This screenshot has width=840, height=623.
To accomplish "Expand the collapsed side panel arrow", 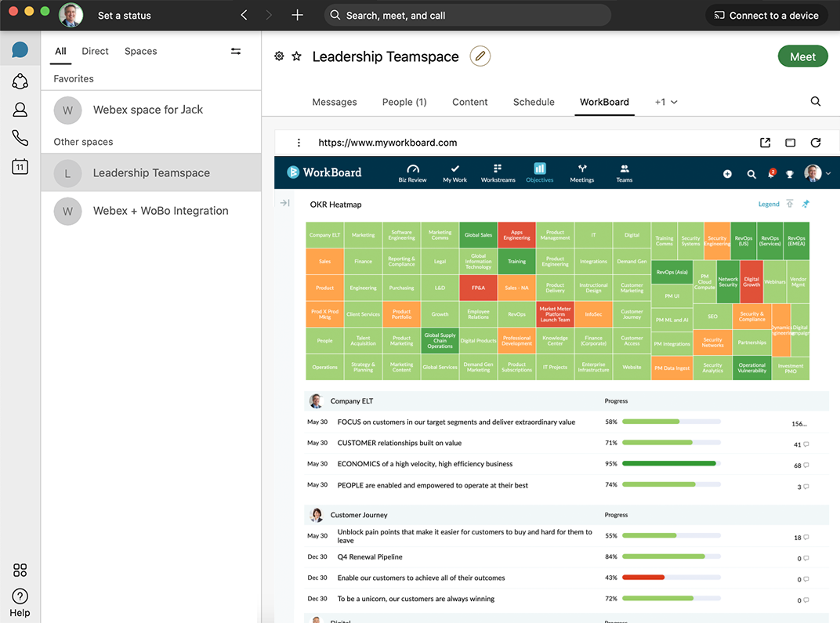I will click(285, 203).
